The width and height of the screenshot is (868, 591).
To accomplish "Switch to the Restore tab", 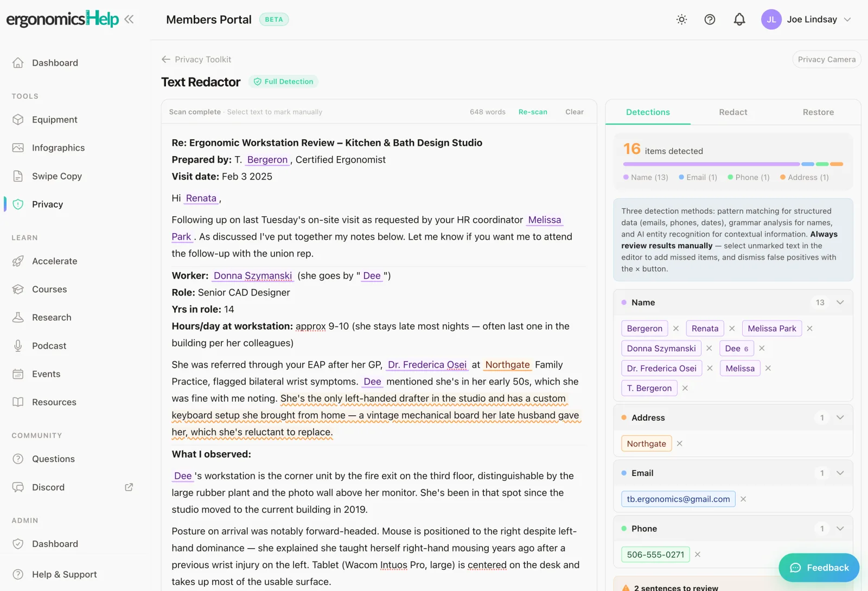I will point(818,112).
